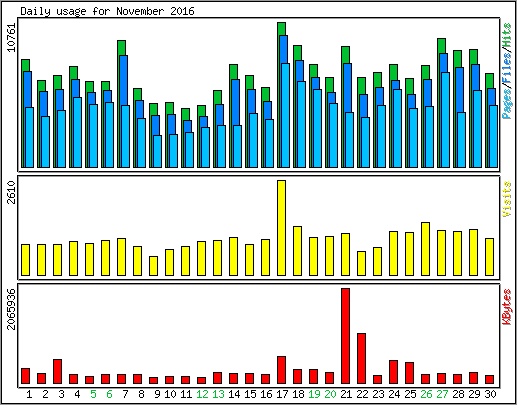Click the 2065936 KBytes axis label
Viewport: 517px width, 405px height.
[12, 309]
